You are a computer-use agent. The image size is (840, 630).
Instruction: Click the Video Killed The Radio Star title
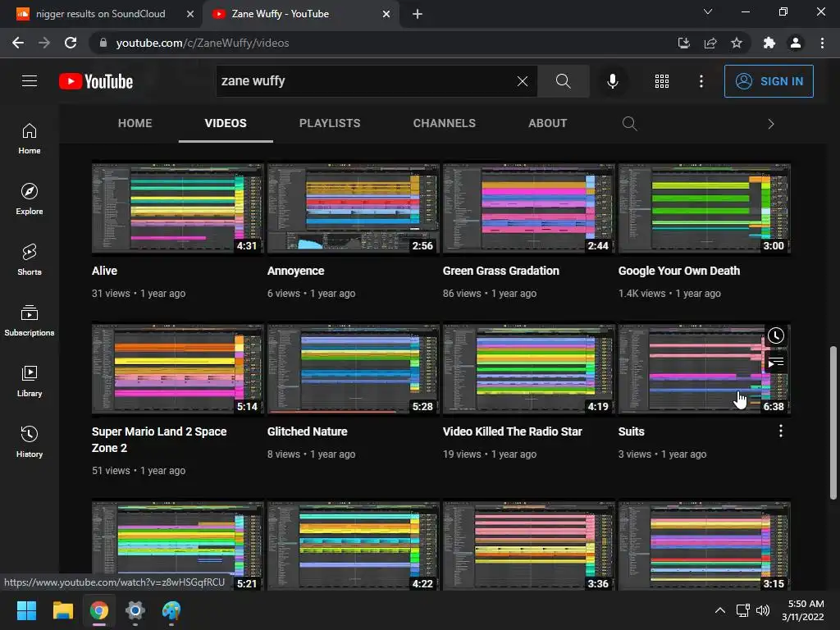point(512,431)
